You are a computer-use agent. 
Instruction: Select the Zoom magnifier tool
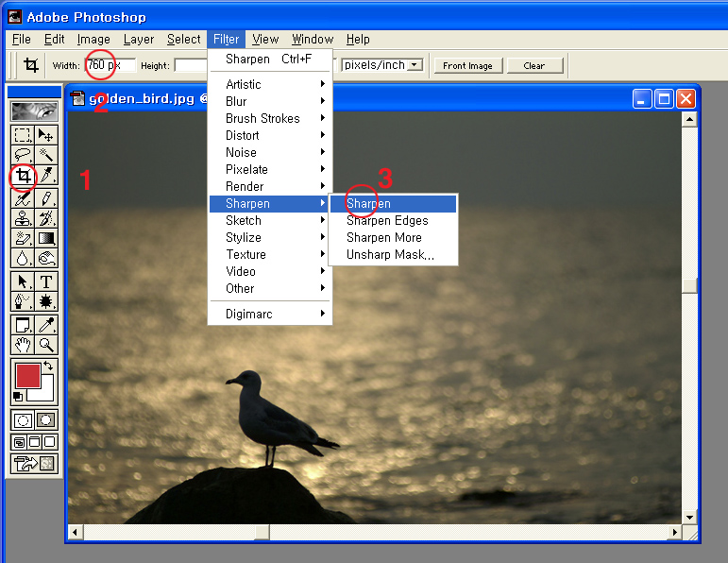[45, 345]
